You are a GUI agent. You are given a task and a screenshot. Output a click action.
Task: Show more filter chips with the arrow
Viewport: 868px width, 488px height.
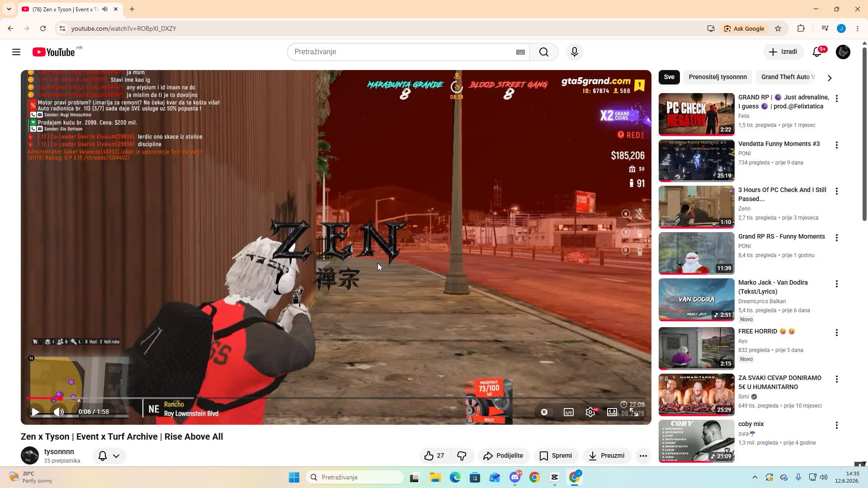click(x=830, y=78)
